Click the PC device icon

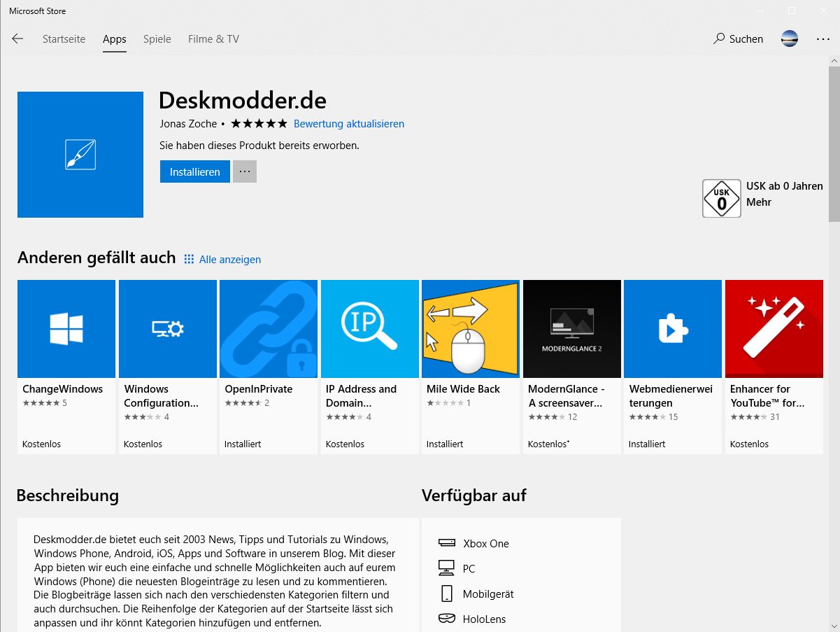coord(446,568)
